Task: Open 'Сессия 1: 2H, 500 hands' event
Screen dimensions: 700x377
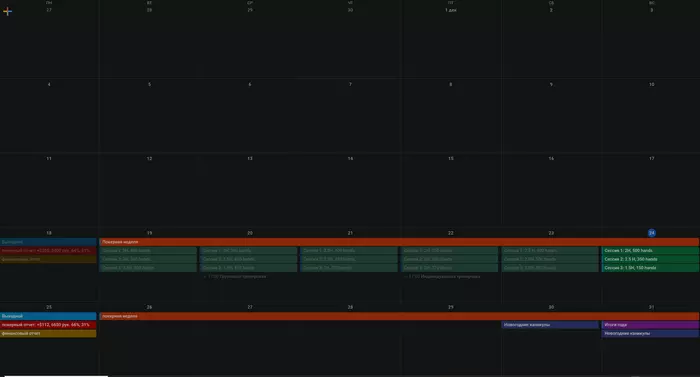Action: (650, 251)
